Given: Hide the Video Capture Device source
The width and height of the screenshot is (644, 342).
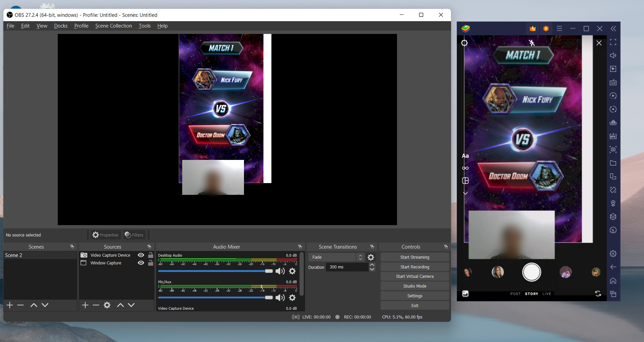Looking at the screenshot, I should click(x=141, y=255).
